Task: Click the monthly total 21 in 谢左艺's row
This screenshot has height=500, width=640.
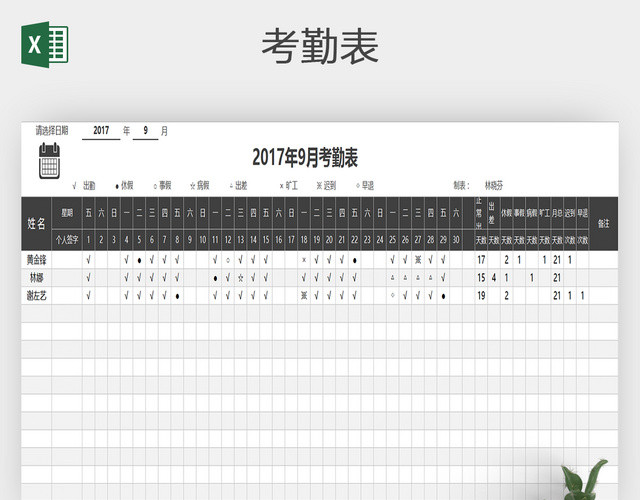Action: click(x=557, y=296)
